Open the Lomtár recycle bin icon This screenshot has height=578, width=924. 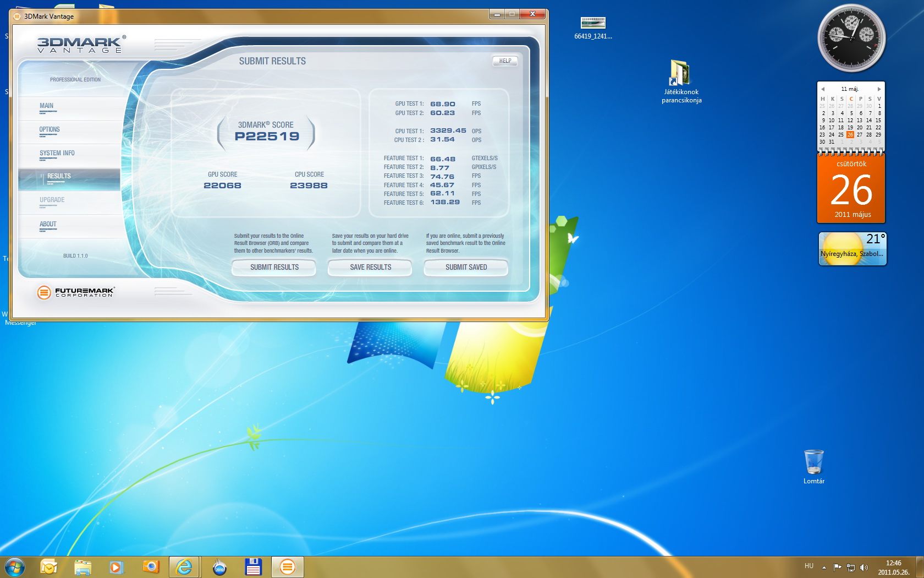coord(813,467)
